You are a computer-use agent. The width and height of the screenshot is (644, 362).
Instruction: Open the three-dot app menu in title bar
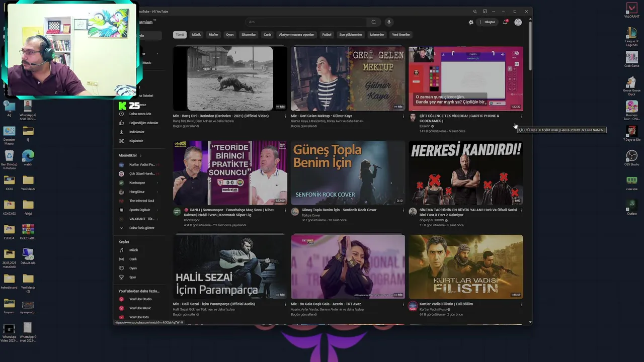pyautogui.click(x=494, y=11)
